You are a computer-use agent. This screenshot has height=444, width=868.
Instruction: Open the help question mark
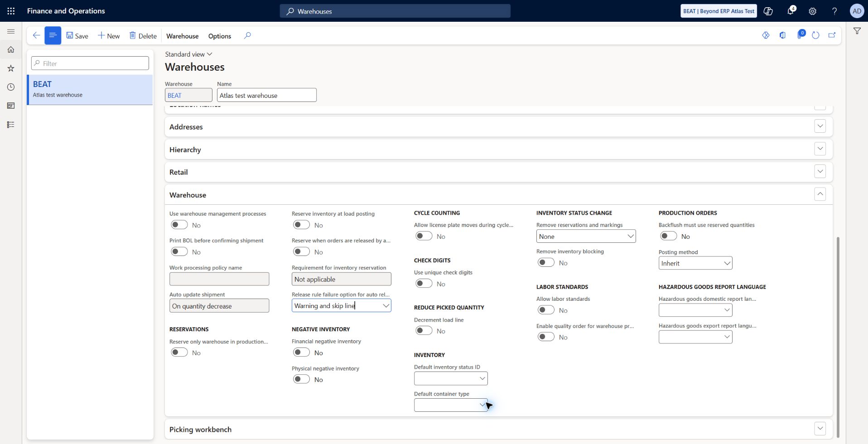[834, 11]
